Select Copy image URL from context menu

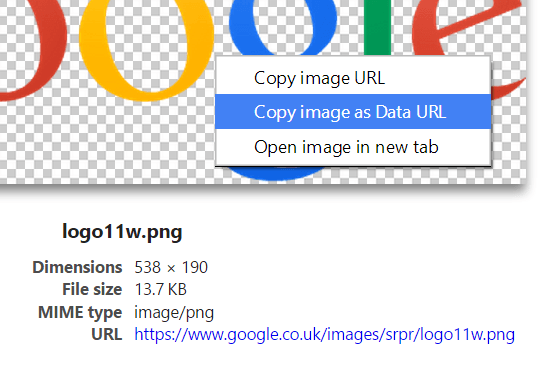coord(353,78)
